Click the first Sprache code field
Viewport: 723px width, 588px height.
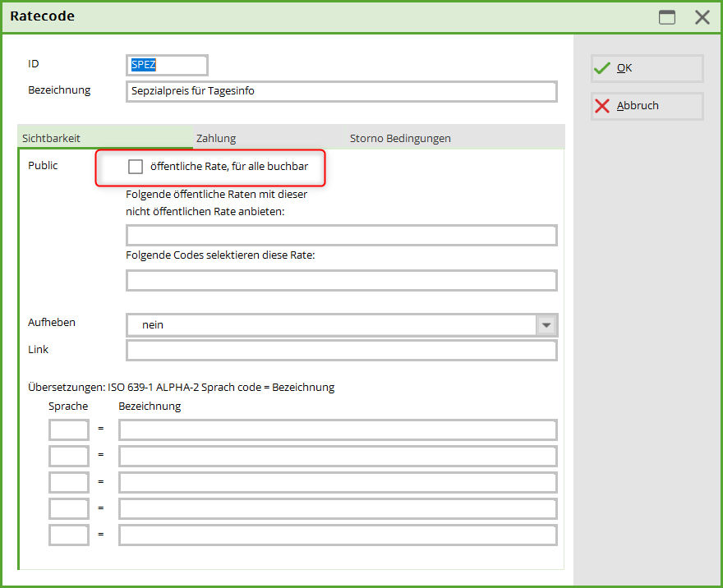pos(69,430)
